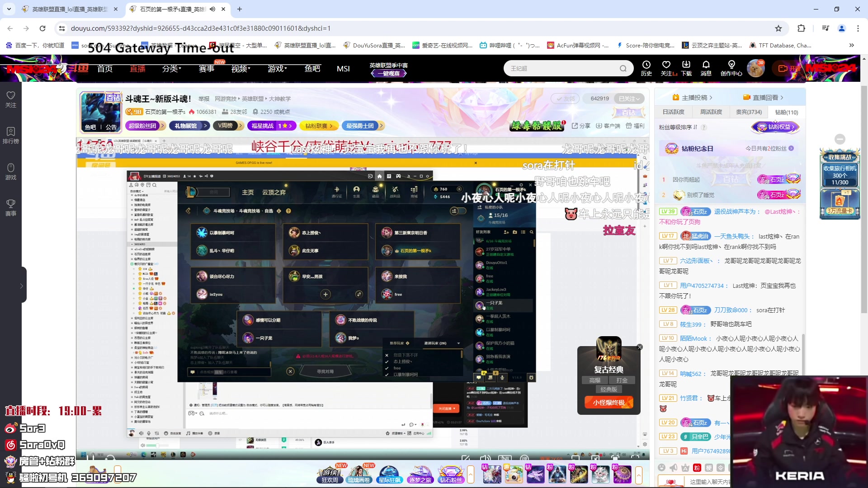Screen dimensions: 868x488
Task: Click the emoji smiley in chat toolbar
Action: (x=662, y=468)
